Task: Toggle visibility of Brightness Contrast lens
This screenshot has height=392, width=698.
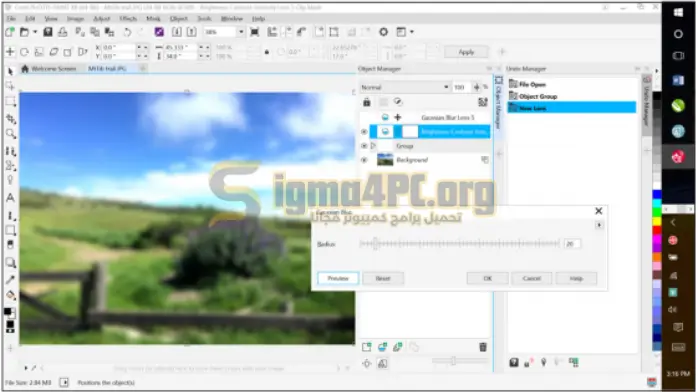Action: [x=364, y=132]
